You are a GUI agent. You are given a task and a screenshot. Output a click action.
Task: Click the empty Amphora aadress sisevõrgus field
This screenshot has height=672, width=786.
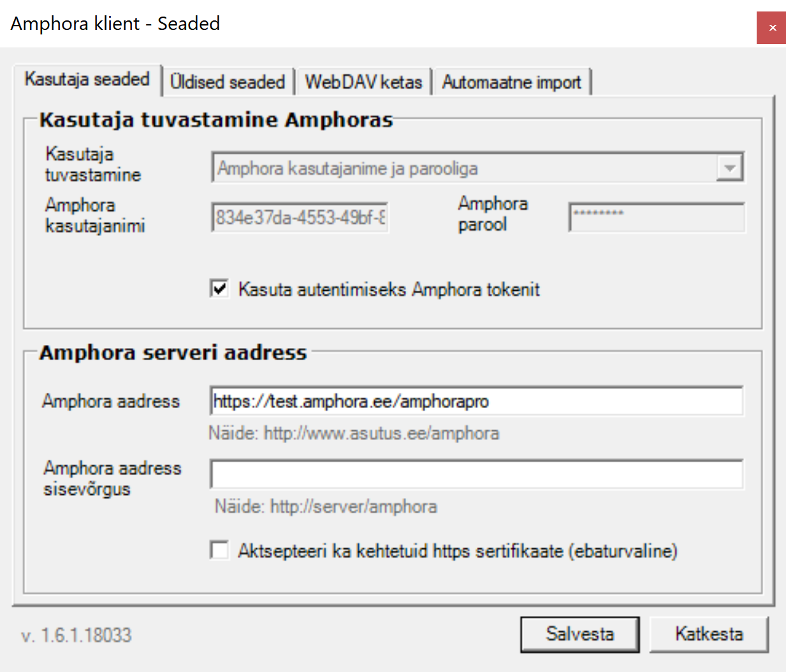pos(476,475)
